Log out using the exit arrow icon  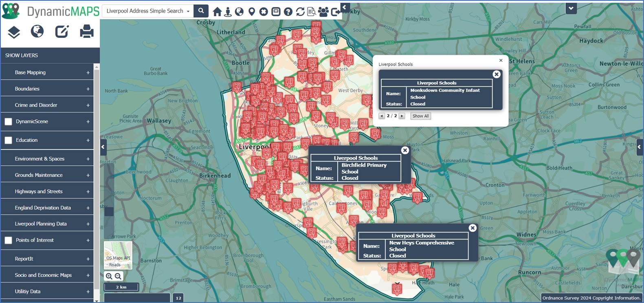click(336, 12)
